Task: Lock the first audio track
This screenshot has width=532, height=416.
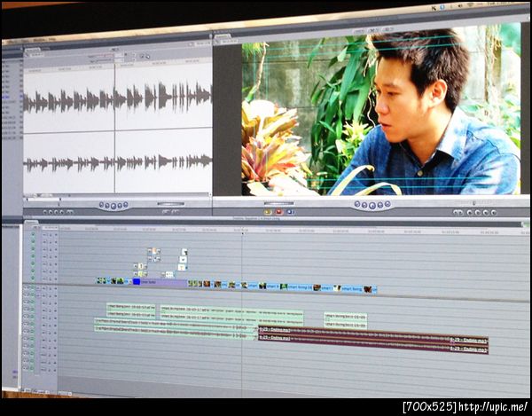Action: tap(51, 288)
